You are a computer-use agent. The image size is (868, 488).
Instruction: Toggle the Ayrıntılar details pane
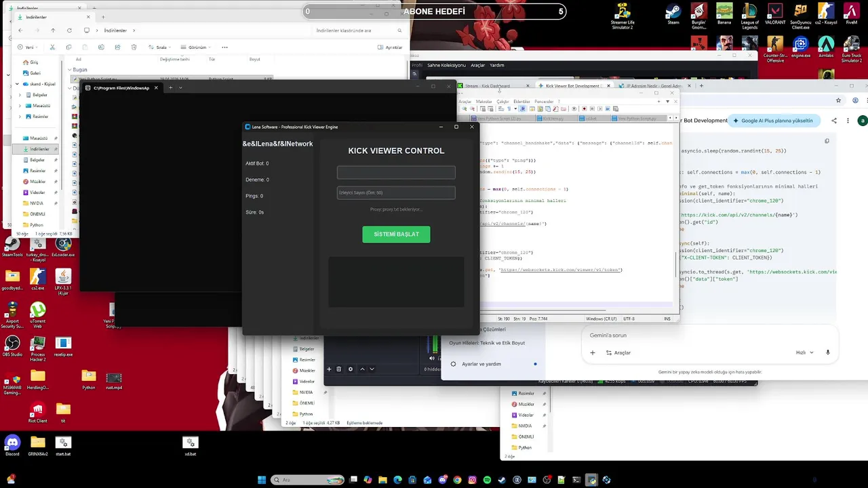(x=390, y=47)
